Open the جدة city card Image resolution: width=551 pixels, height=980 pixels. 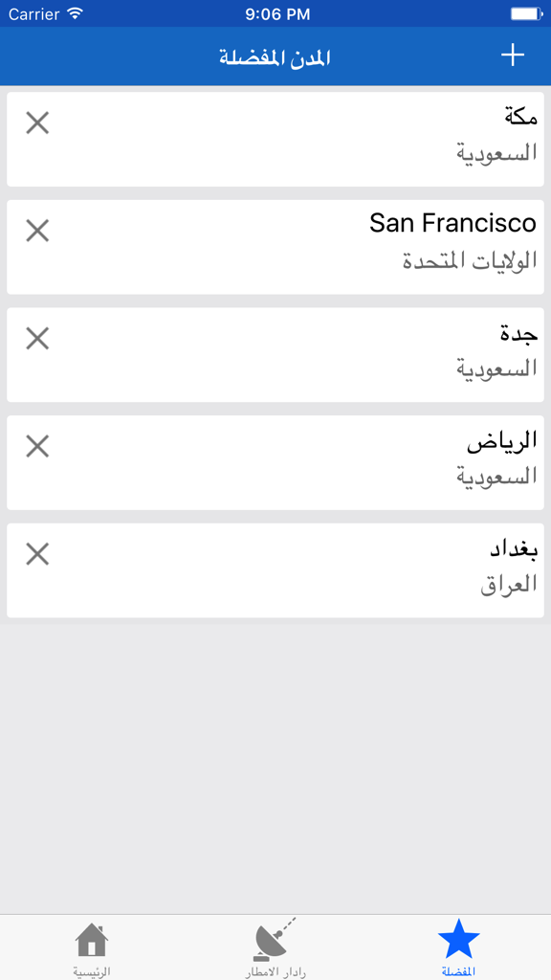(287, 354)
